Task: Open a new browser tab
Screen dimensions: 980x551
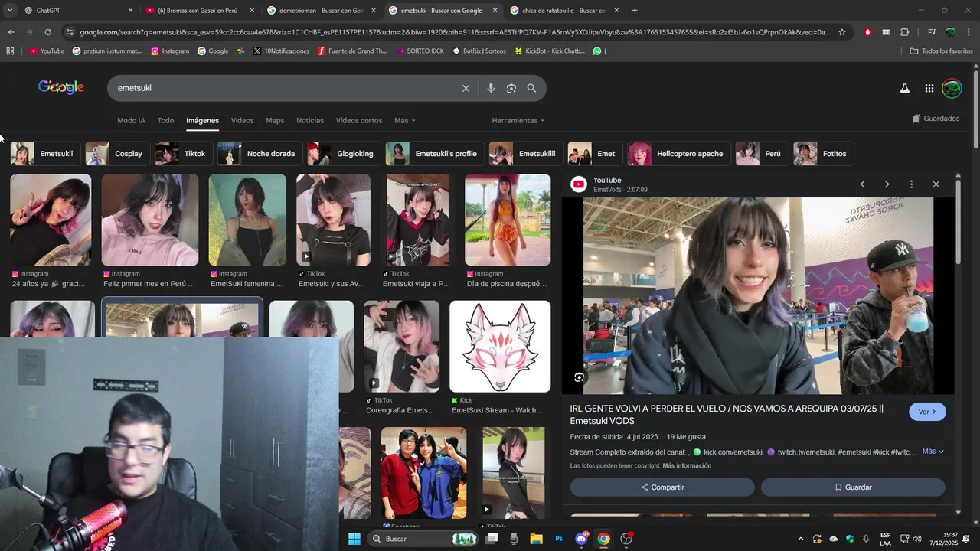Action: click(x=635, y=11)
